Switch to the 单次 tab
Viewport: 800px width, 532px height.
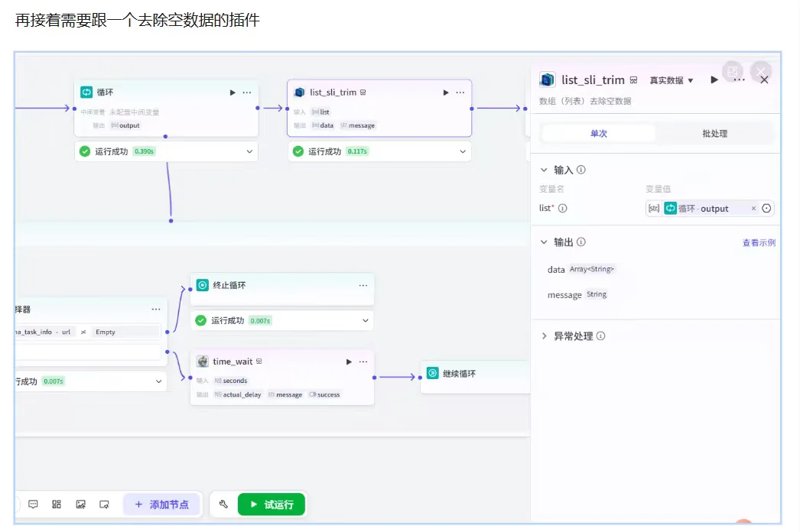(x=598, y=133)
